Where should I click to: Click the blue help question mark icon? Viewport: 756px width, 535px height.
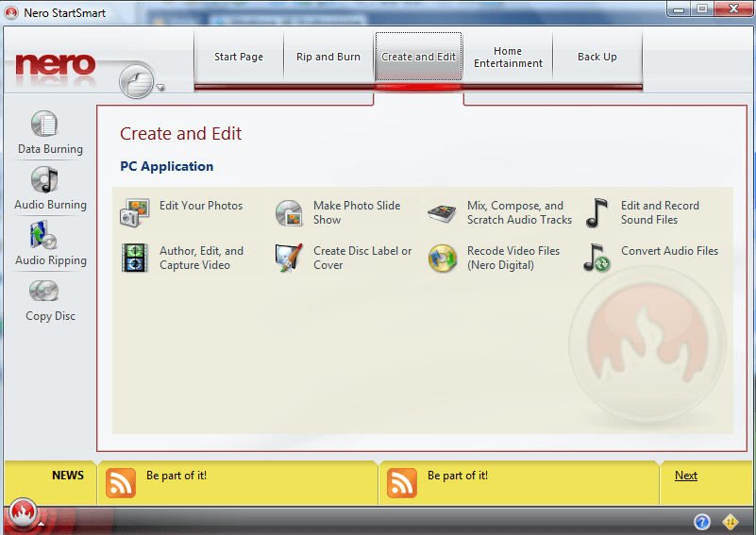[701, 522]
